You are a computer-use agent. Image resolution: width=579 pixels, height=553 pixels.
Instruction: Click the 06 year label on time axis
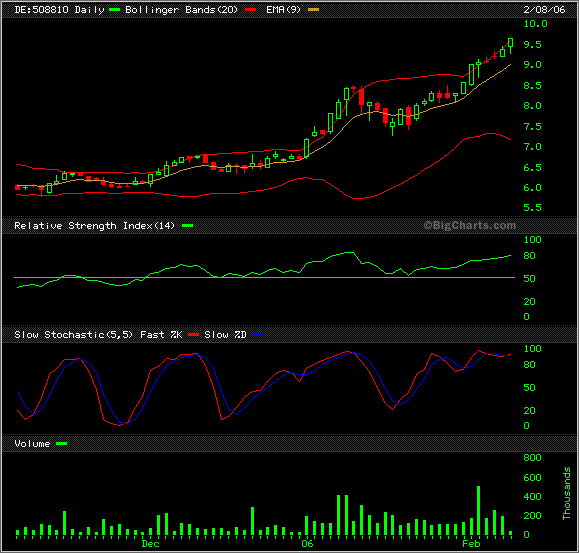coord(307,543)
